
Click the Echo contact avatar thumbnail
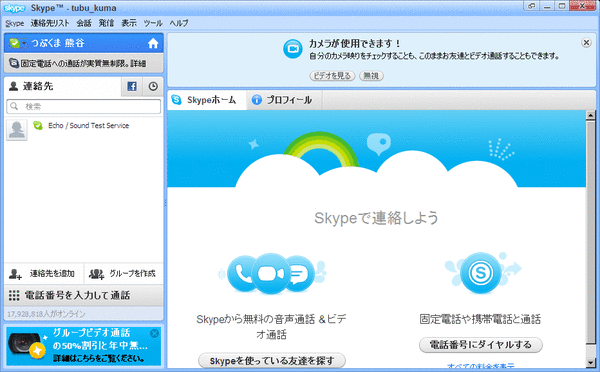(17, 130)
